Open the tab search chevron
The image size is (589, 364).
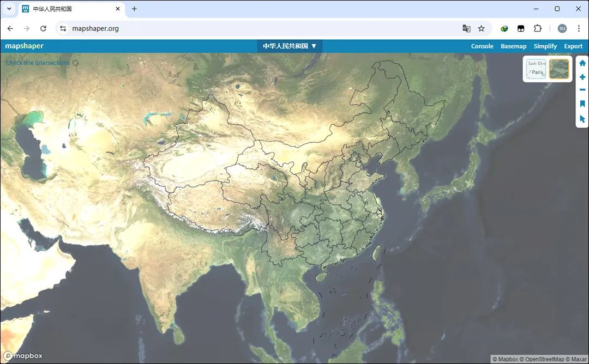coord(9,9)
